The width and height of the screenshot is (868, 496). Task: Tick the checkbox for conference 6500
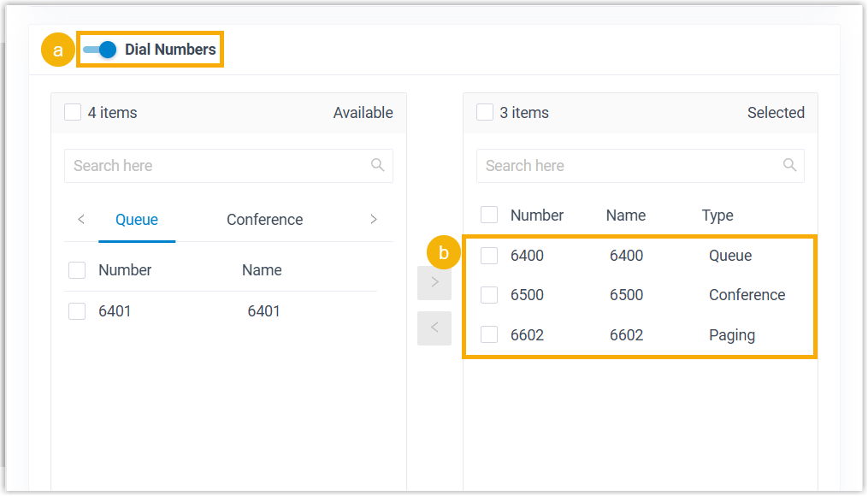click(489, 295)
